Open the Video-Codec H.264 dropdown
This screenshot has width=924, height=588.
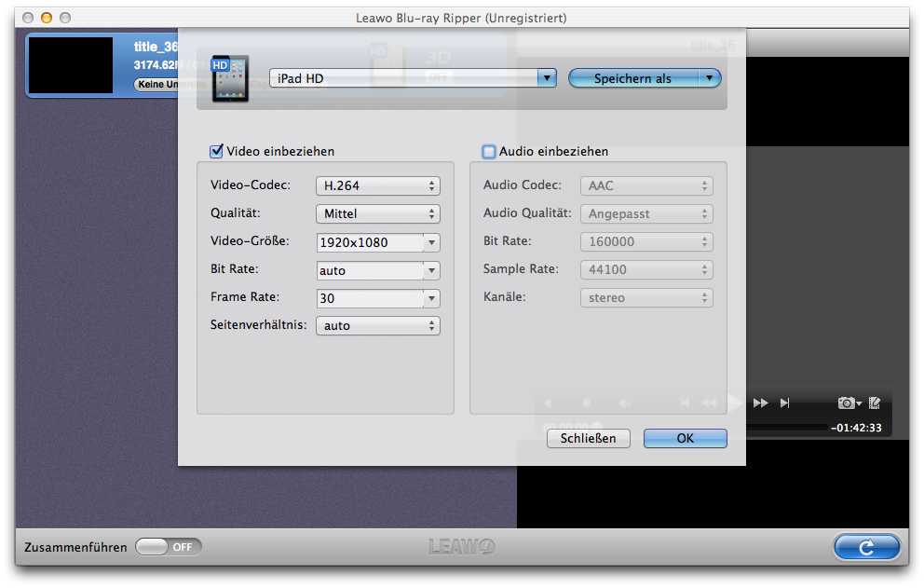coord(378,185)
